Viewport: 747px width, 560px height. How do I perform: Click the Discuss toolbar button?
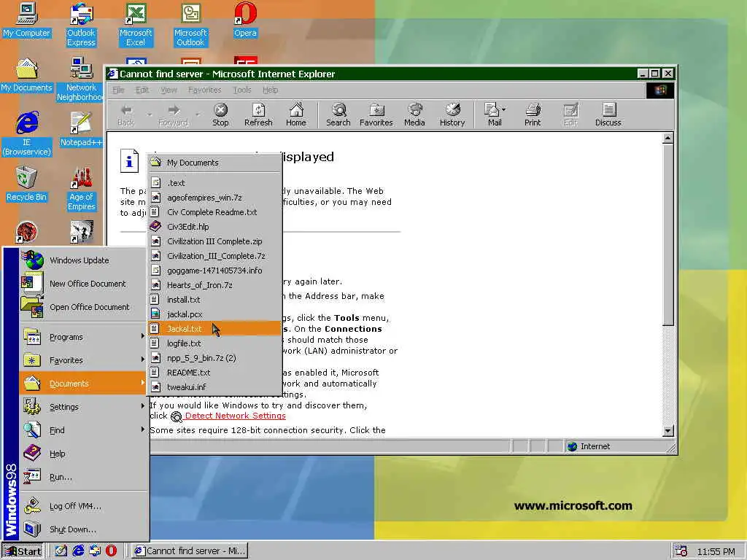[x=608, y=114]
